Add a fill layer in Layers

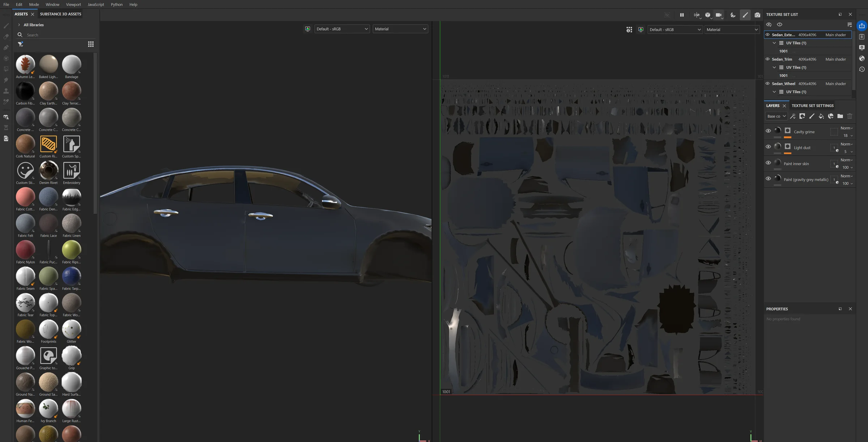tap(821, 116)
